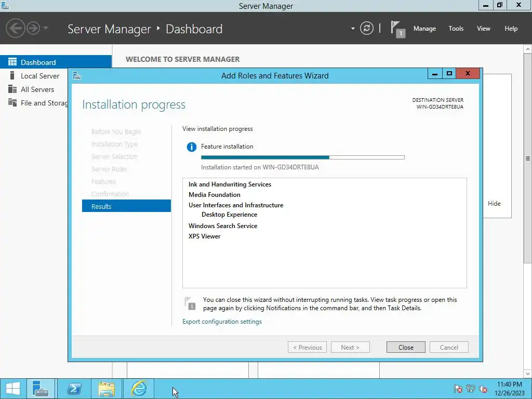This screenshot has height=399, width=532.
Task: Select the Results step in wizard
Action: pyautogui.click(x=126, y=206)
